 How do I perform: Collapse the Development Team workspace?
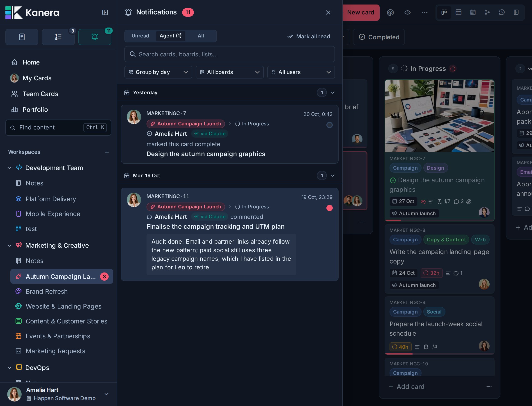(9, 168)
